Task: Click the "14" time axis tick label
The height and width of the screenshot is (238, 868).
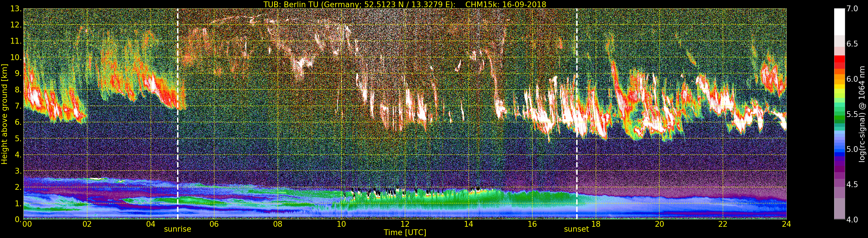Action: [469, 224]
